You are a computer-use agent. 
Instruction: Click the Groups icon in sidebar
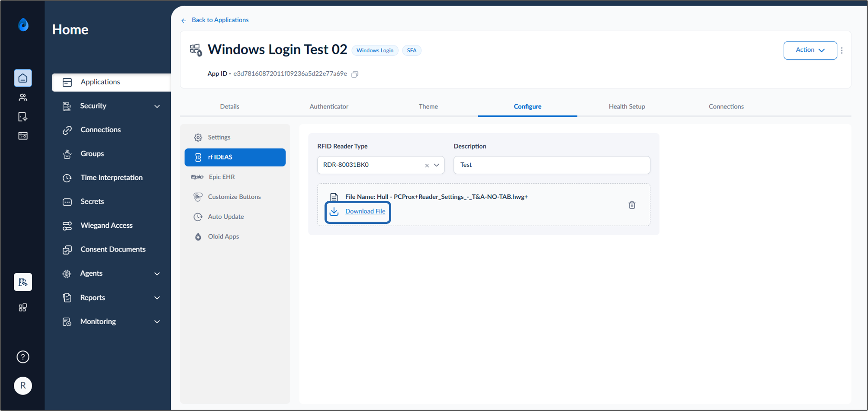(67, 154)
